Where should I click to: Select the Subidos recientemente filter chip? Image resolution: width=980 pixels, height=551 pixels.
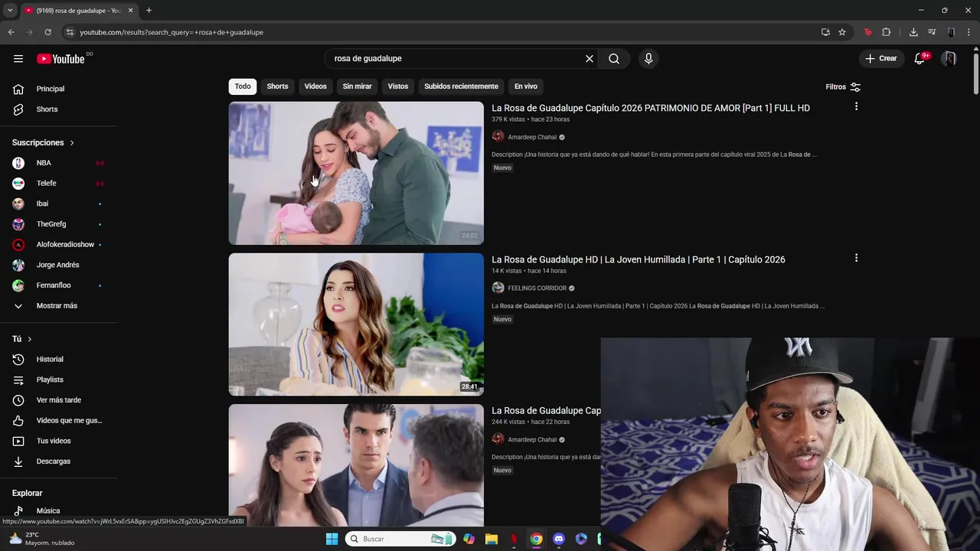tap(461, 86)
